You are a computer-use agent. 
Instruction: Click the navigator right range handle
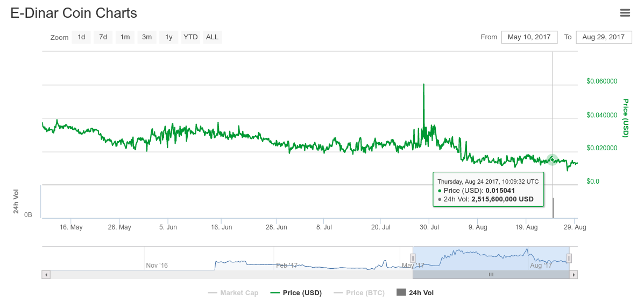pyautogui.click(x=569, y=258)
